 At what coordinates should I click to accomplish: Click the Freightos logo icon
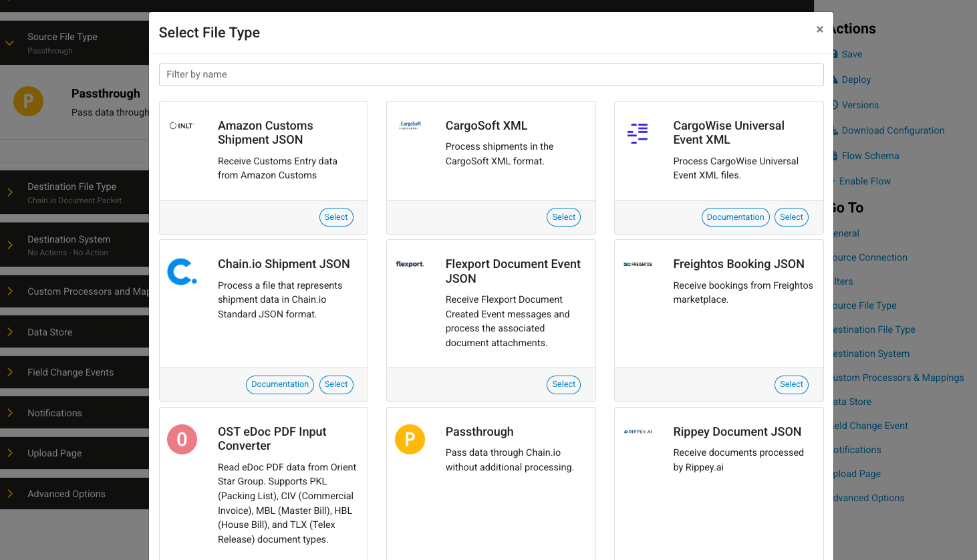coord(638,265)
